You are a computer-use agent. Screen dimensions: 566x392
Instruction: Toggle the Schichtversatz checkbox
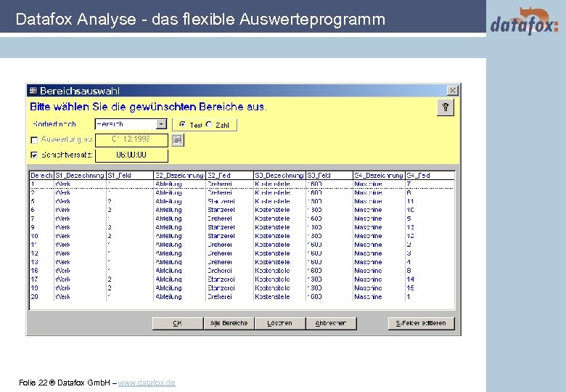[34, 155]
